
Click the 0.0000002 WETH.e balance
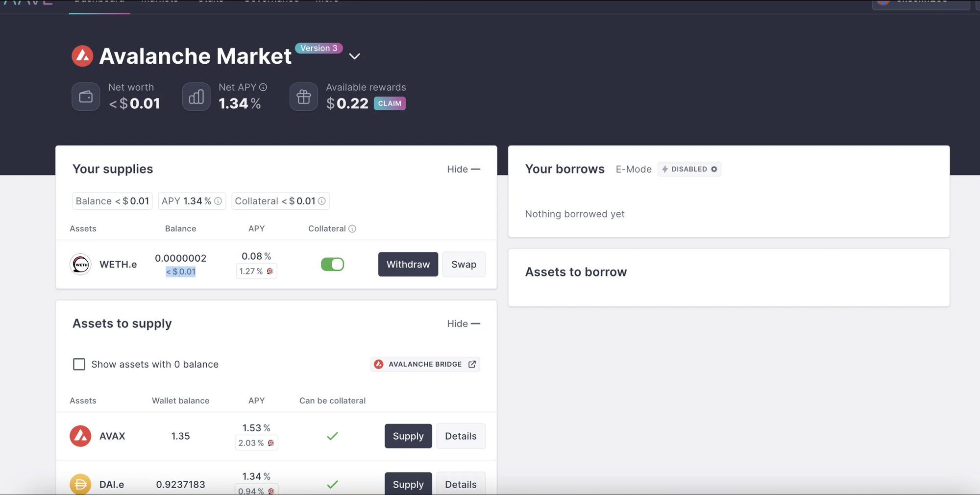[181, 258]
